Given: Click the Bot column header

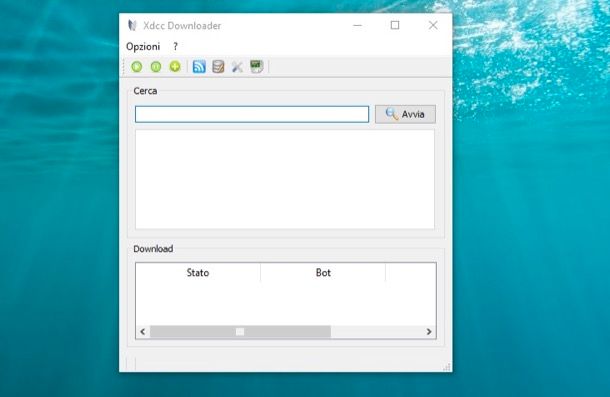Looking at the screenshot, I should [x=323, y=272].
